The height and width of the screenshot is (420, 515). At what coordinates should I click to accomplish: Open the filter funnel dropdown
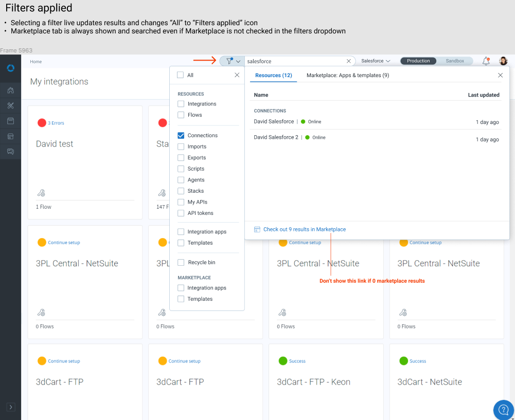(233, 61)
